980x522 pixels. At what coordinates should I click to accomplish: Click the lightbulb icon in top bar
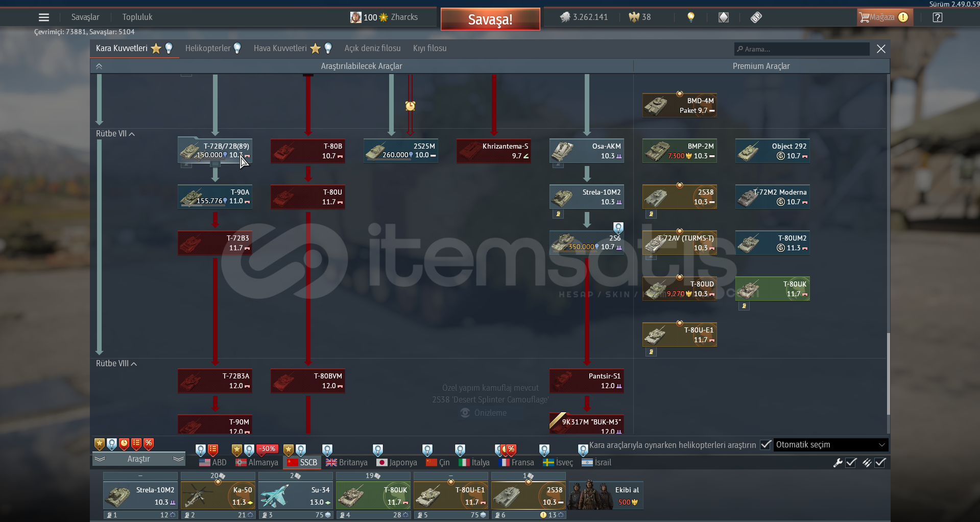click(690, 17)
